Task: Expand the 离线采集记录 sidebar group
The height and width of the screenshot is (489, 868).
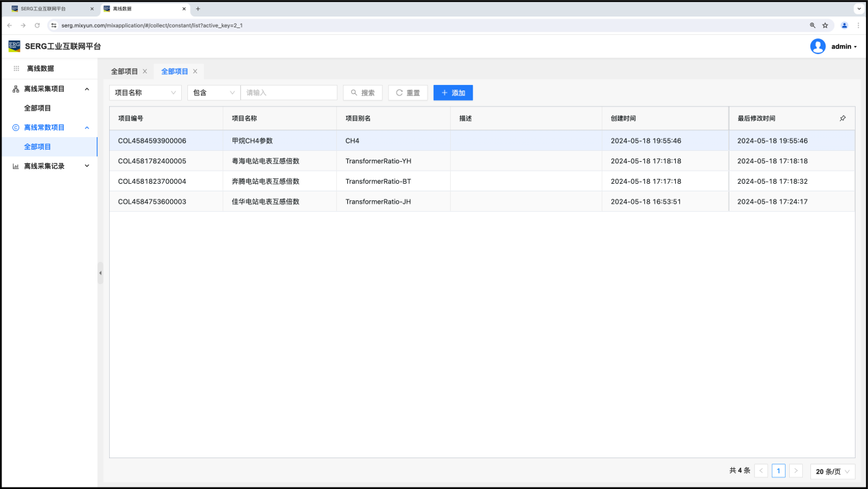Action: pos(86,166)
